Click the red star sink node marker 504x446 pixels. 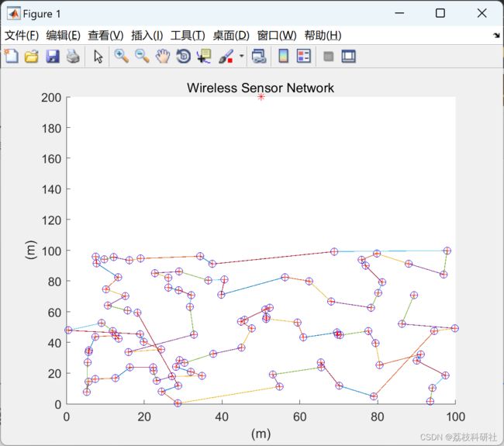click(x=261, y=96)
